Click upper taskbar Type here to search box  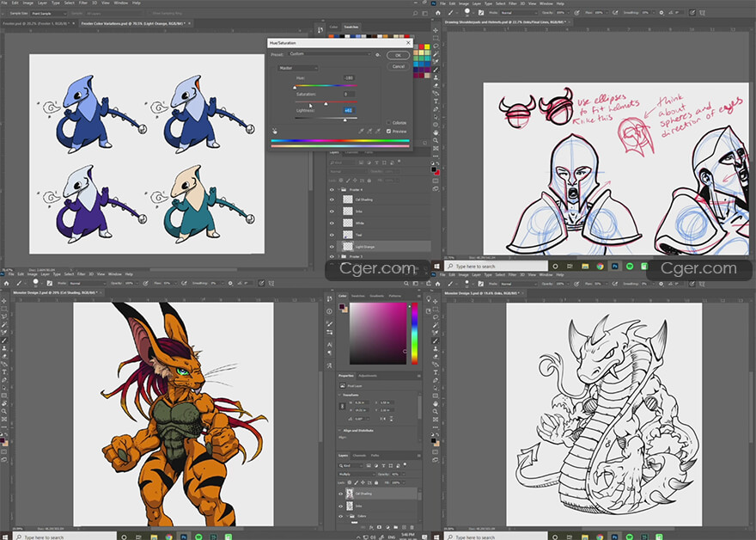[497, 267]
